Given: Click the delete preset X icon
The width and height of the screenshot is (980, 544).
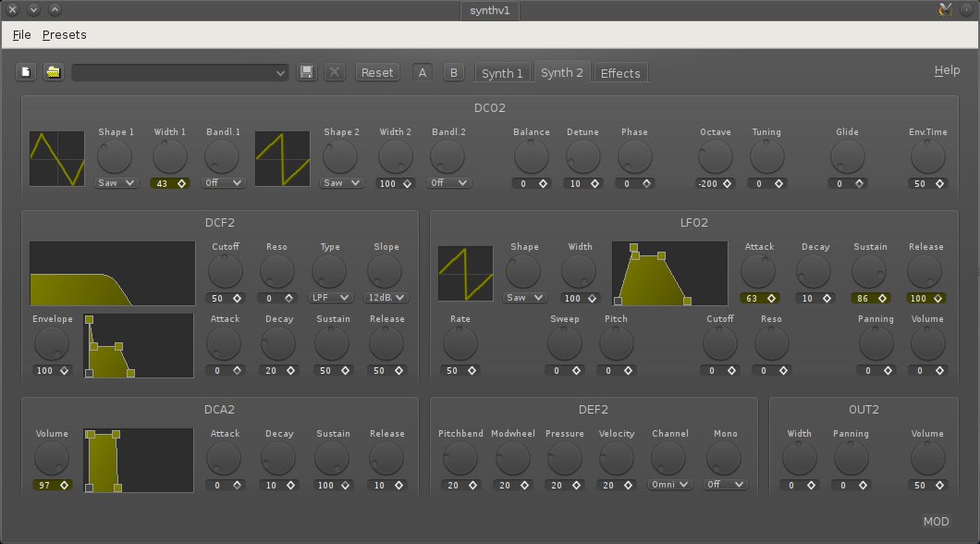Looking at the screenshot, I should coord(335,72).
